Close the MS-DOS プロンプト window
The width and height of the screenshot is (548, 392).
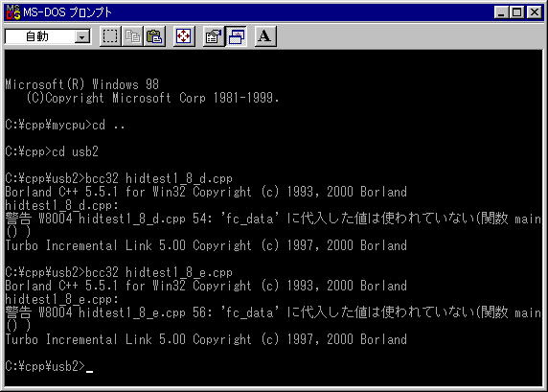[x=535, y=12]
